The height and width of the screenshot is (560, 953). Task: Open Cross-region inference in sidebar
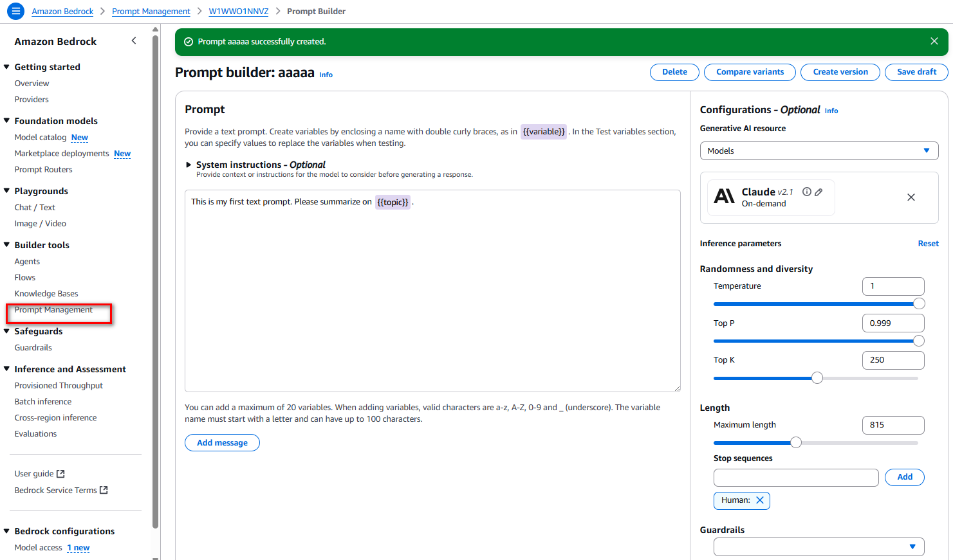[55, 418]
